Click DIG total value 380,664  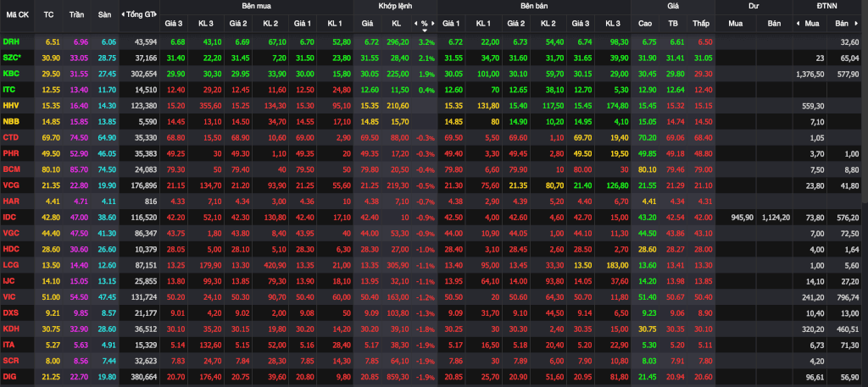(144, 377)
